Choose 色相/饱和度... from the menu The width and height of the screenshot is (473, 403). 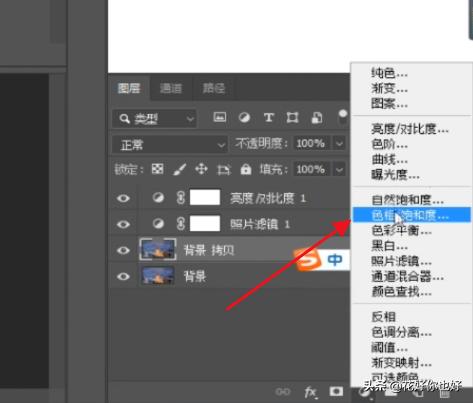pos(412,215)
